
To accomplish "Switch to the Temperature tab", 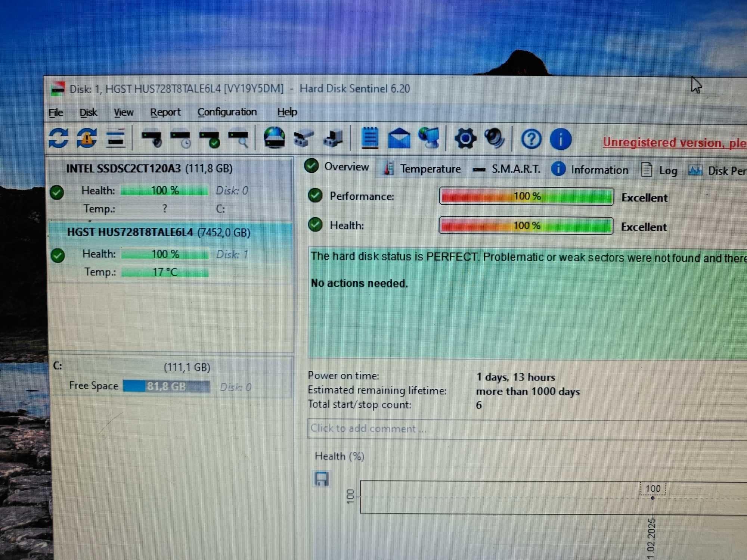I will coord(422,169).
